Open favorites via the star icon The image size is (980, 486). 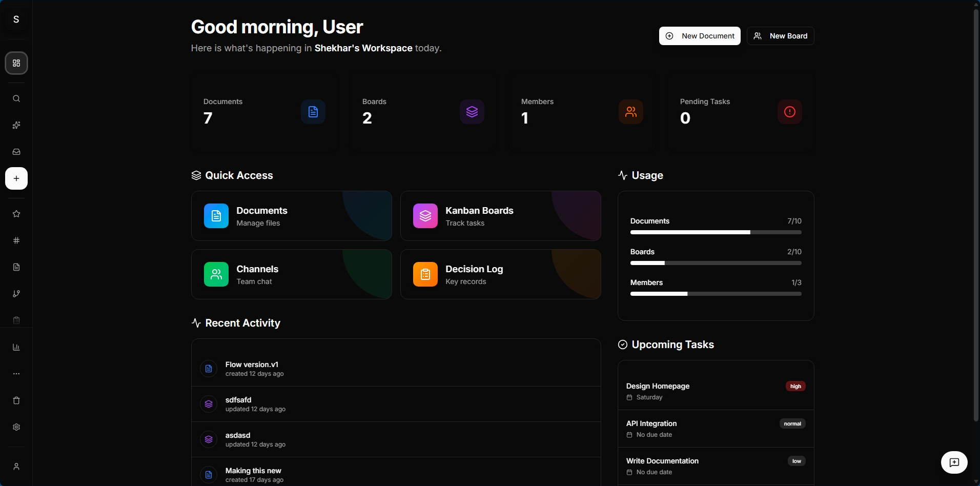(x=16, y=214)
